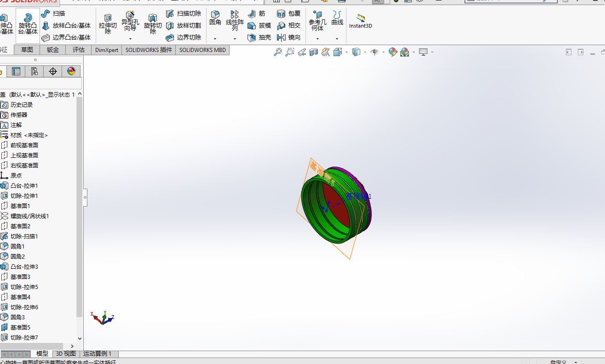Screen dimensions: 605x364
Task: Toggle Instant3D
Action: 361,21
